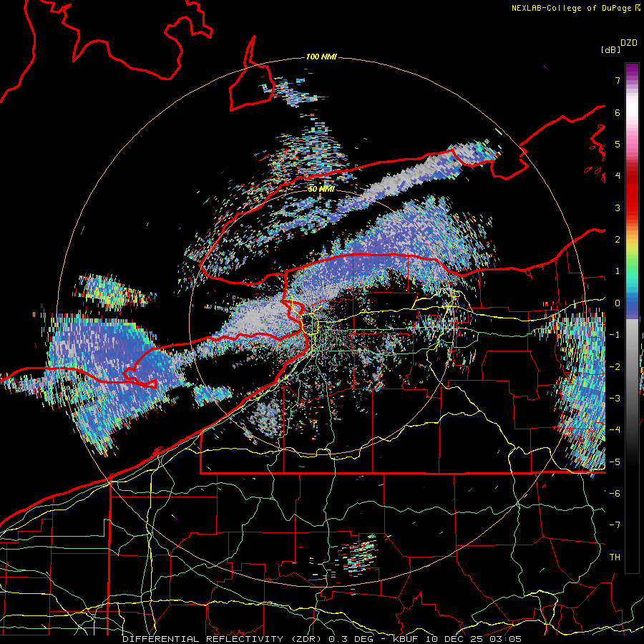Click the 5 value on color scale
Image resolution: width=644 pixels, height=644 pixels.
[618, 144]
